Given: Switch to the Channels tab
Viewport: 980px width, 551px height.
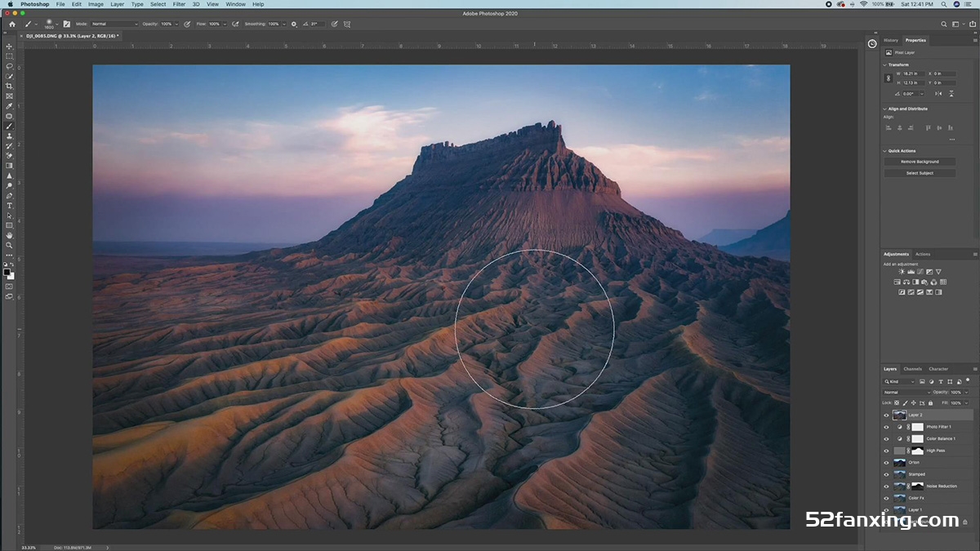Looking at the screenshot, I should click(x=912, y=369).
